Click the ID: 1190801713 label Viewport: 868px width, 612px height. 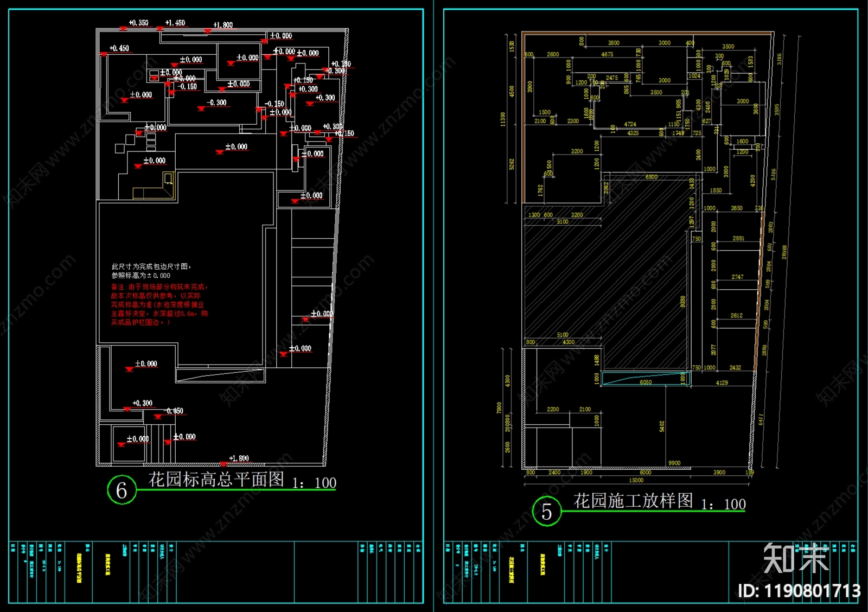[x=799, y=591]
